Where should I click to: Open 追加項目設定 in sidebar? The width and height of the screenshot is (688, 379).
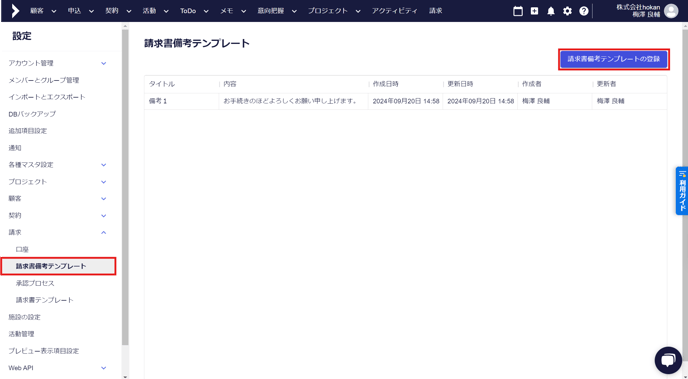click(x=28, y=131)
